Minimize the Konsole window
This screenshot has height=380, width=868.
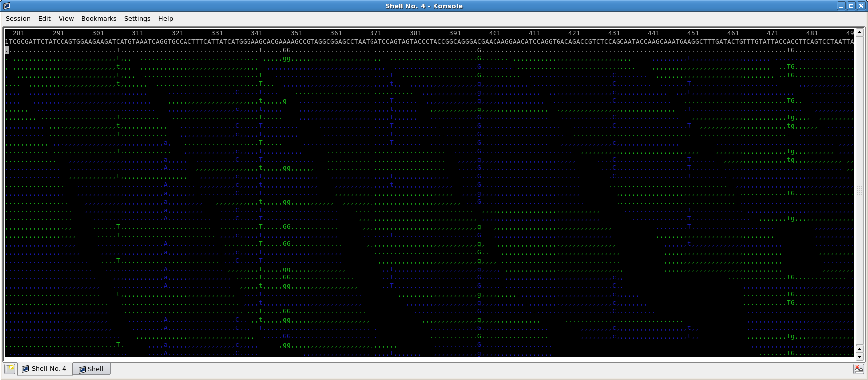(841, 6)
